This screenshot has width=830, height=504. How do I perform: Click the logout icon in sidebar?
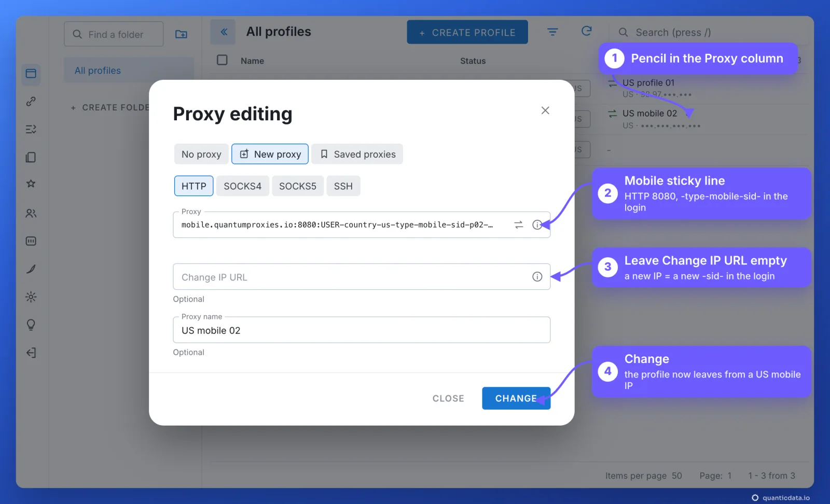click(31, 353)
